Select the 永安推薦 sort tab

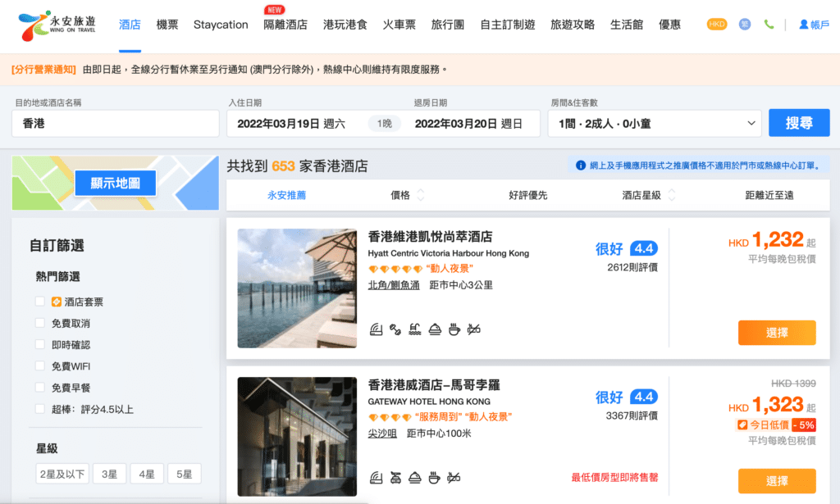click(286, 195)
